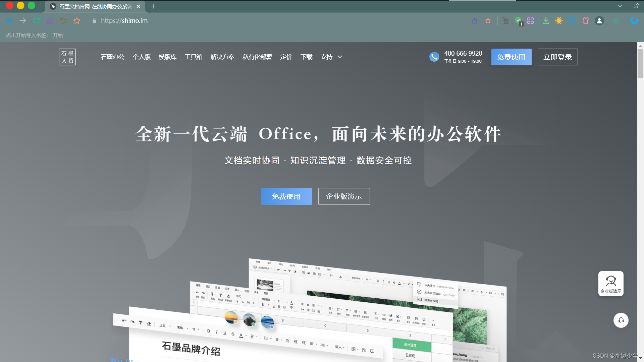The width and height of the screenshot is (644, 362).
Task: Click the phone number 400 666 9920
Action: tap(463, 53)
